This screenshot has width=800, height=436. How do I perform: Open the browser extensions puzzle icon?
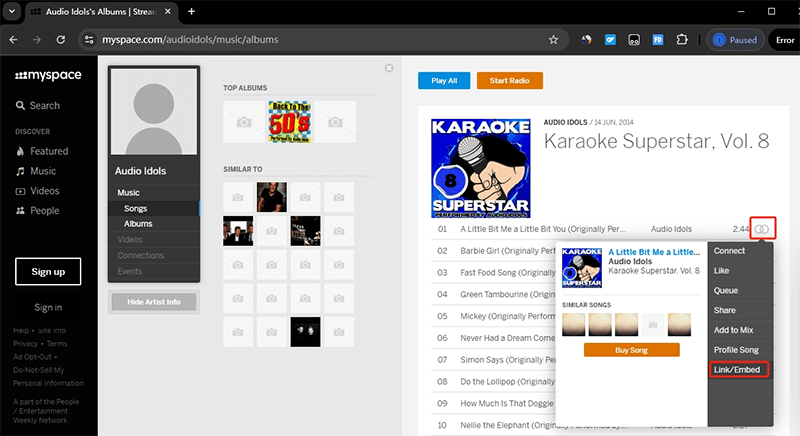point(682,40)
